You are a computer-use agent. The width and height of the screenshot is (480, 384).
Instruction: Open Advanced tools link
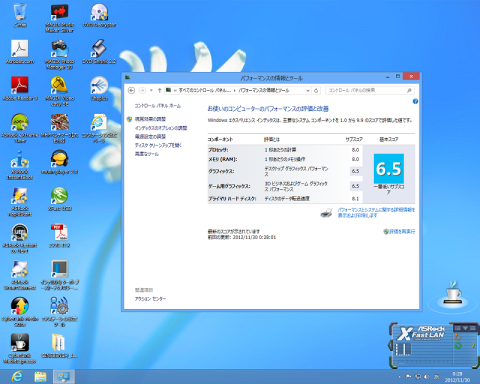click(x=147, y=154)
